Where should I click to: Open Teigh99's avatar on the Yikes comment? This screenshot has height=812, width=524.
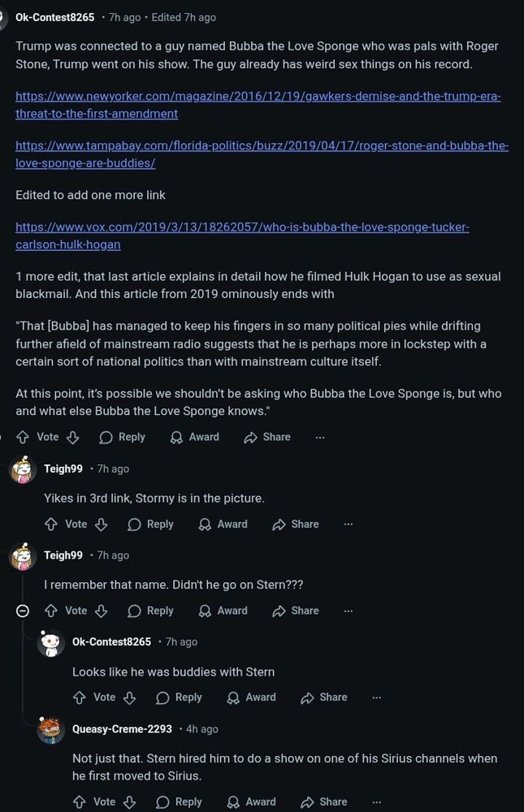(23, 469)
